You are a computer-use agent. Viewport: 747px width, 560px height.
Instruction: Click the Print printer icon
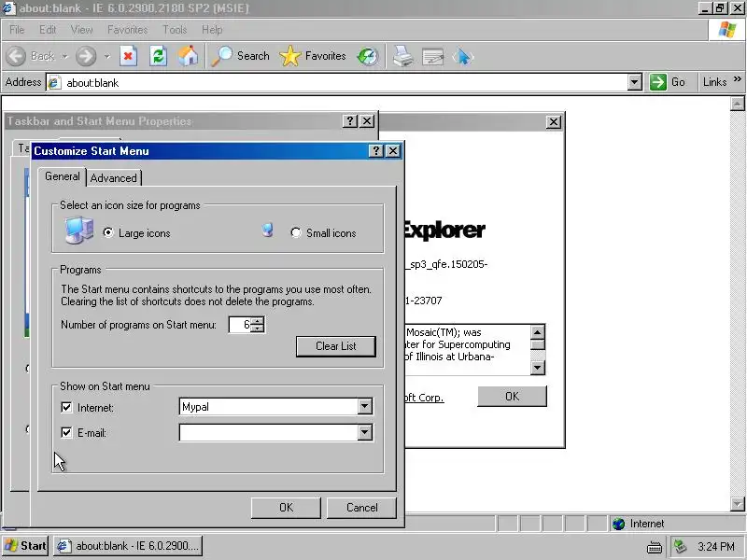point(403,56)
